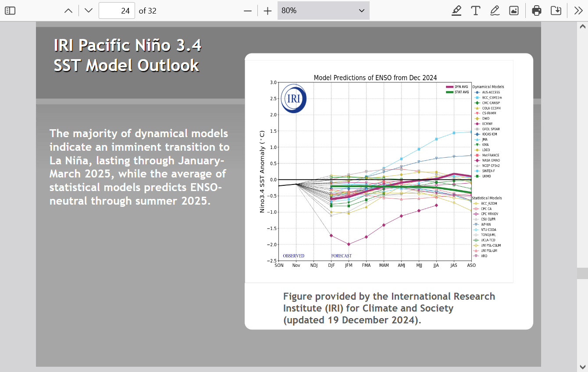Viewport: 588px width, 372px height.
Task: Click the page number field showing 24
Action: point(117,11)
